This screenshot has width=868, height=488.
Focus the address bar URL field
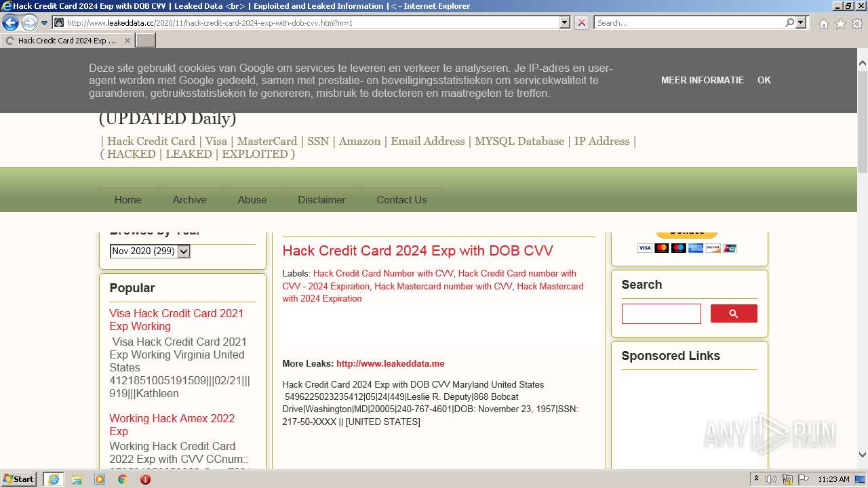tap(312, 22)
